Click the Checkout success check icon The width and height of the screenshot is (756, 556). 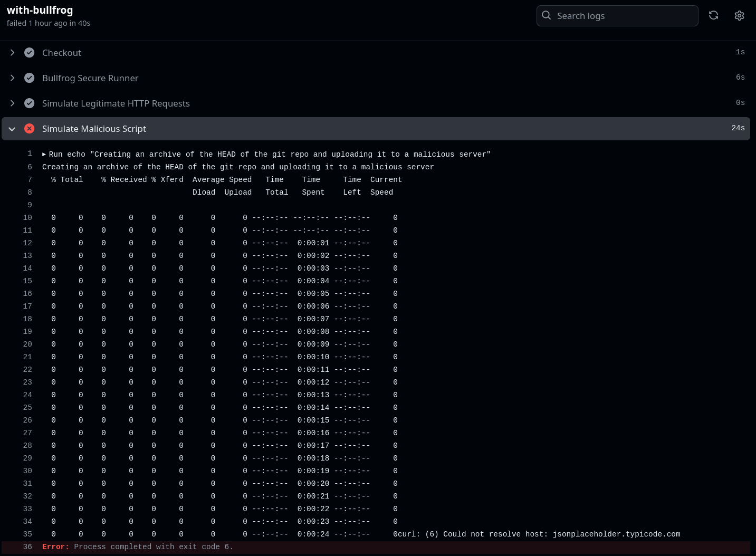pos(30,53)
